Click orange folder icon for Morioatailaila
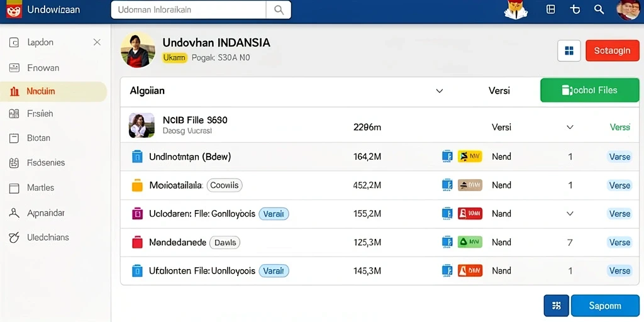Image resolution: width=644 pixels, height=322 pixels. tap(136, 186)
